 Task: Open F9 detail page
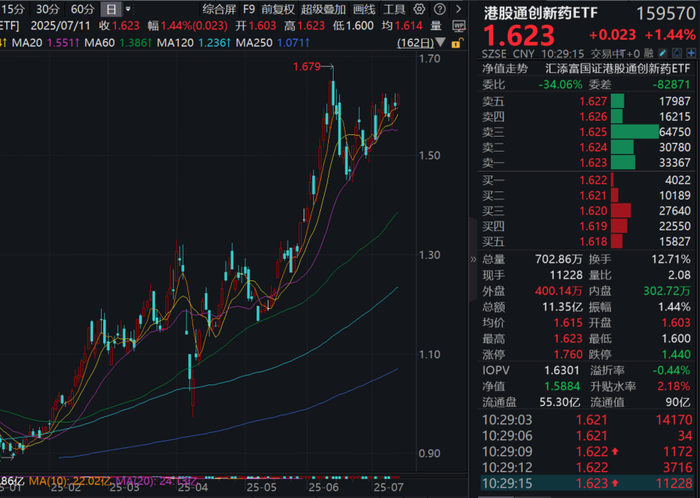(x=249, y=9)
